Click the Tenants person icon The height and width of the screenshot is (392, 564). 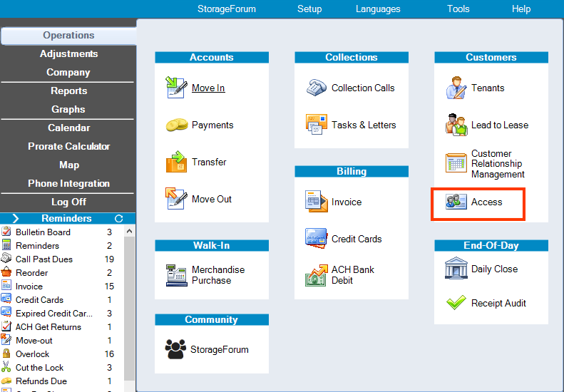click(x=456, y=88)
